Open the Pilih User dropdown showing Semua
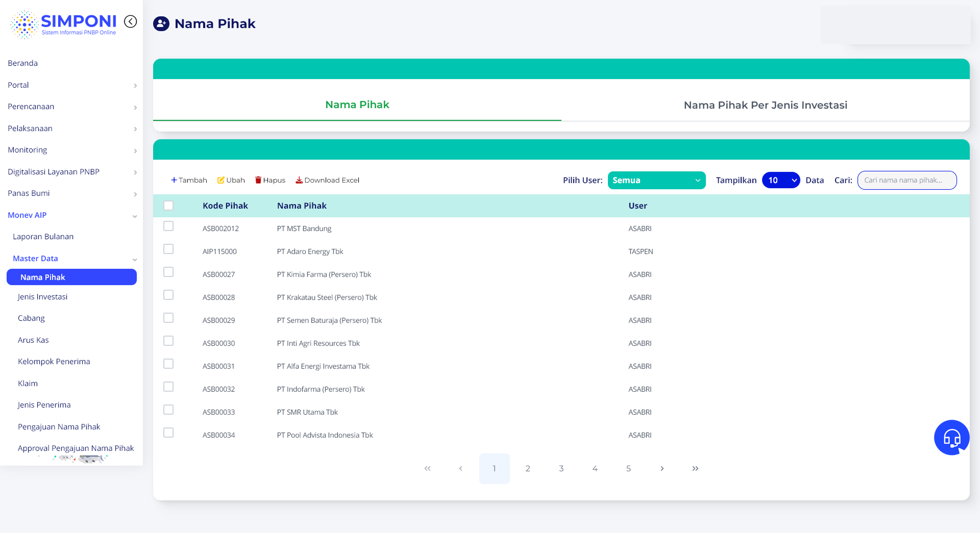The height and width of the screenshot is (533, 980). [x=656, y=180]
